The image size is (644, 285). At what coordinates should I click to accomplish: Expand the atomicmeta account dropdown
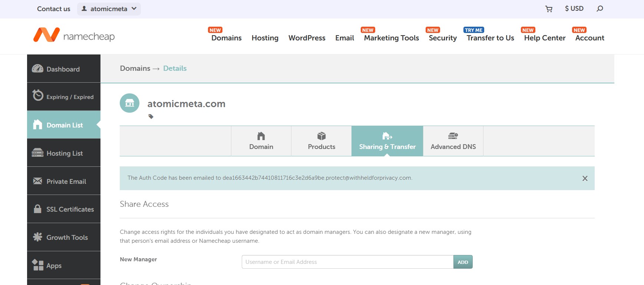click(x=109, y=9)
